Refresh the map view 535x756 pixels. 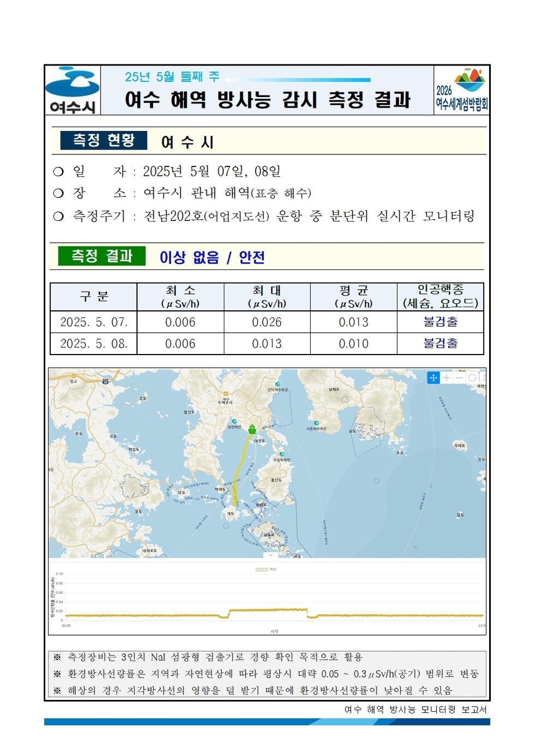[472, 377]
